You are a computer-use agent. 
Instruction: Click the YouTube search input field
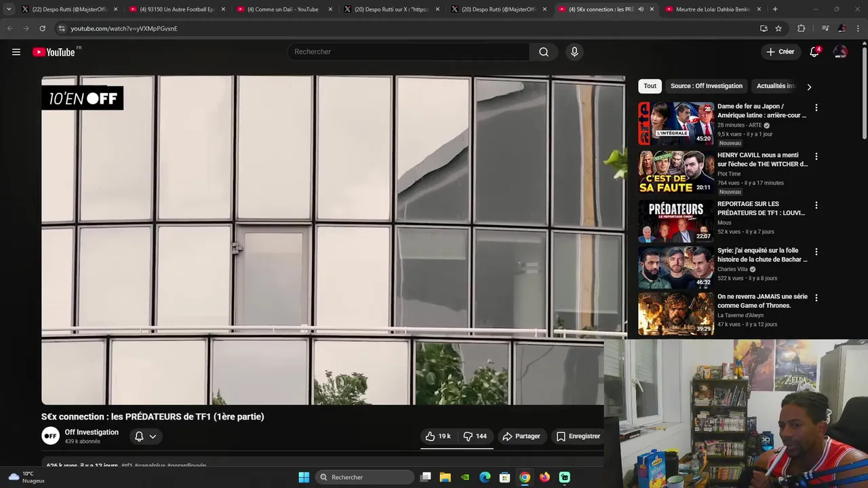pyautogui.click(x=409, y=52)
